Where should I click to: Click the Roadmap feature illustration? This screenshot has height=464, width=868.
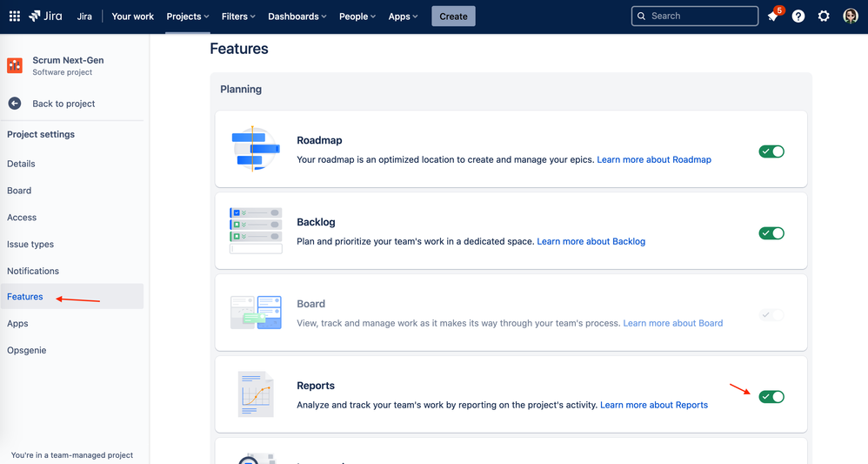click(255, 149)
